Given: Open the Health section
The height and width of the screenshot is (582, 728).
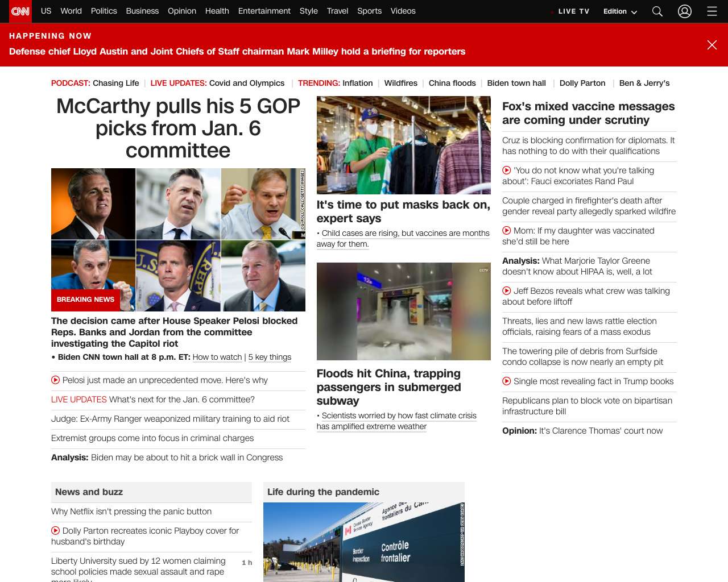Looking at the screenshot, I should click(217, 11).
